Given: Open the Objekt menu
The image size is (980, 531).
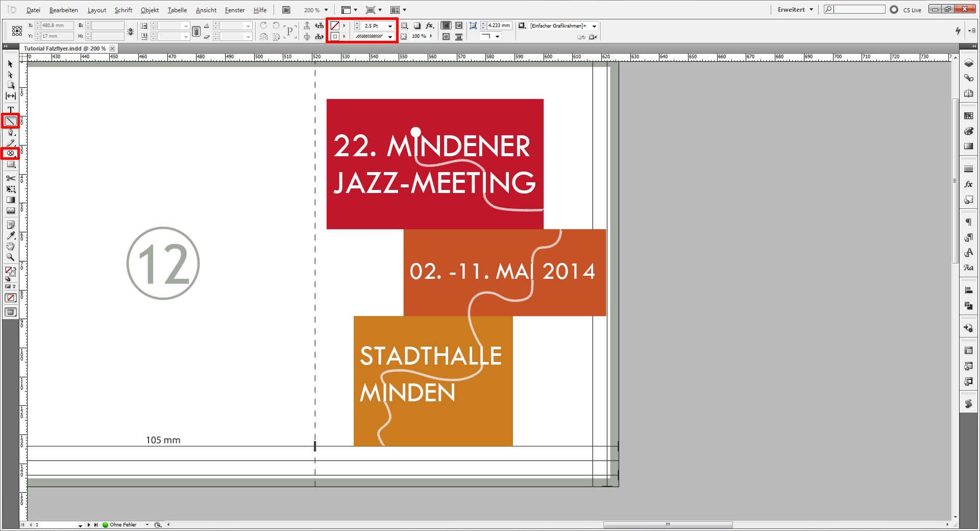Looking at the screenshot, I should point(149,10).
